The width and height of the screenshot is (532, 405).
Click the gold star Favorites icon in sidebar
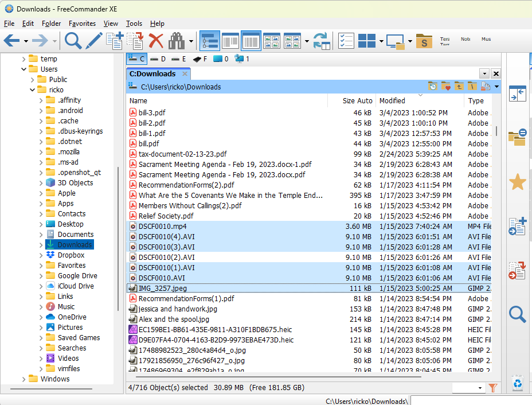pyautogui.click(x=517, y=182)
